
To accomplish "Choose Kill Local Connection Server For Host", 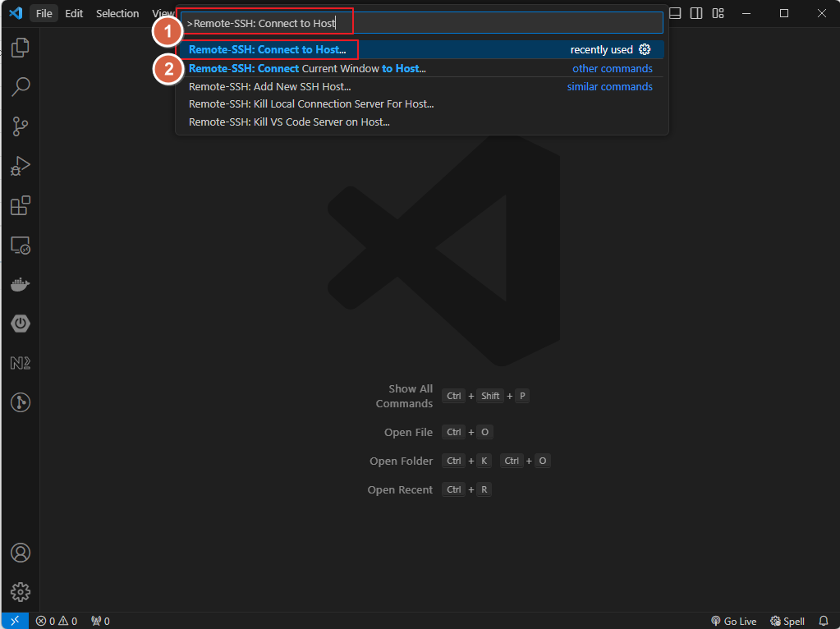I will 422,104.
